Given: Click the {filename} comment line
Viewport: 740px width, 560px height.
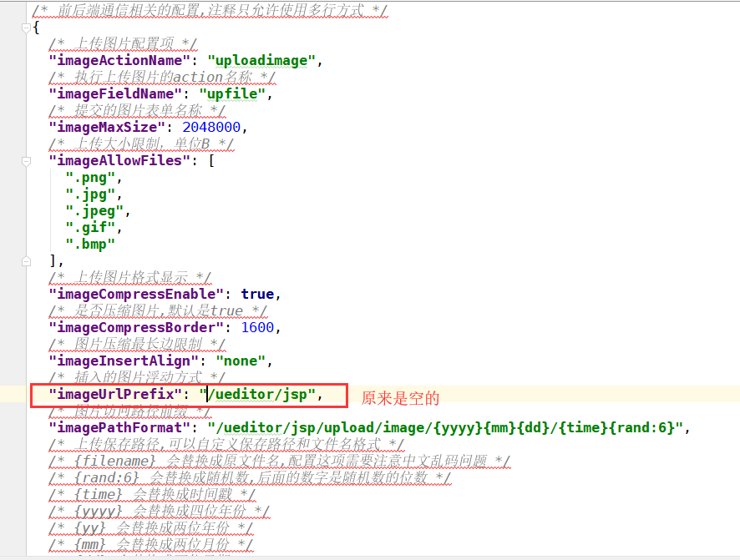Looking at the screenshot, I should coord(280,461).
